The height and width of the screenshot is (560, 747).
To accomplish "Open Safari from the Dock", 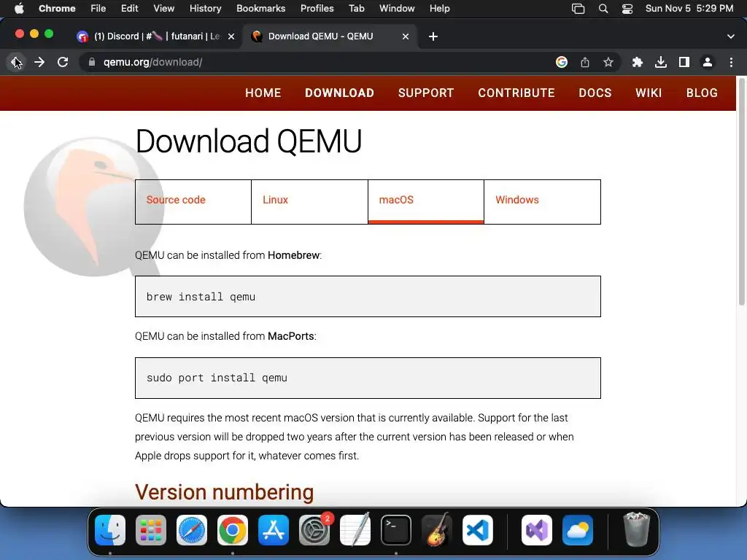I will tap(192, 530).
